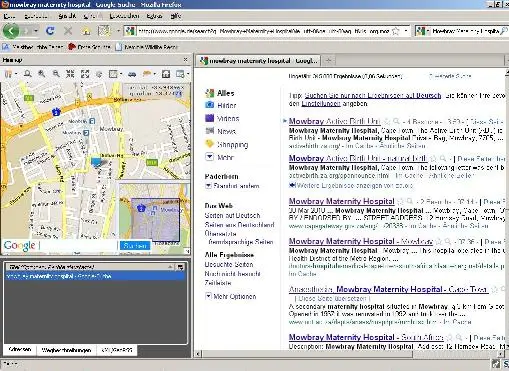Click Seiten auf Deutsch filter

(232, 215)
